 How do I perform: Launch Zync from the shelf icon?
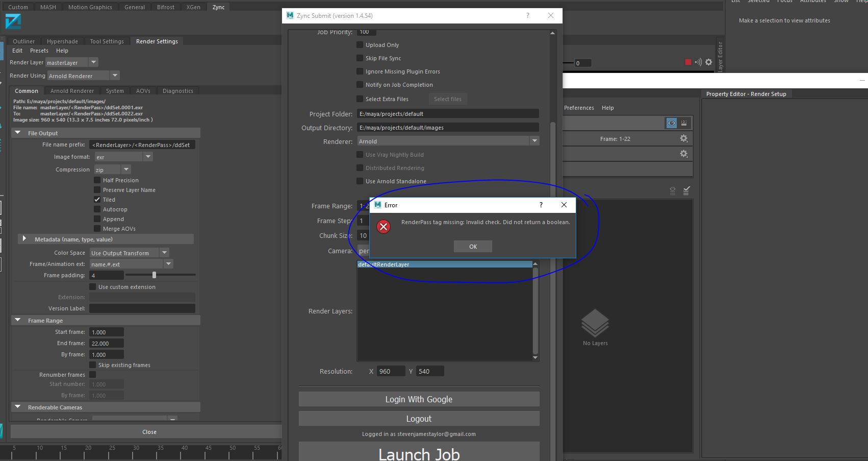pos(13,21)
